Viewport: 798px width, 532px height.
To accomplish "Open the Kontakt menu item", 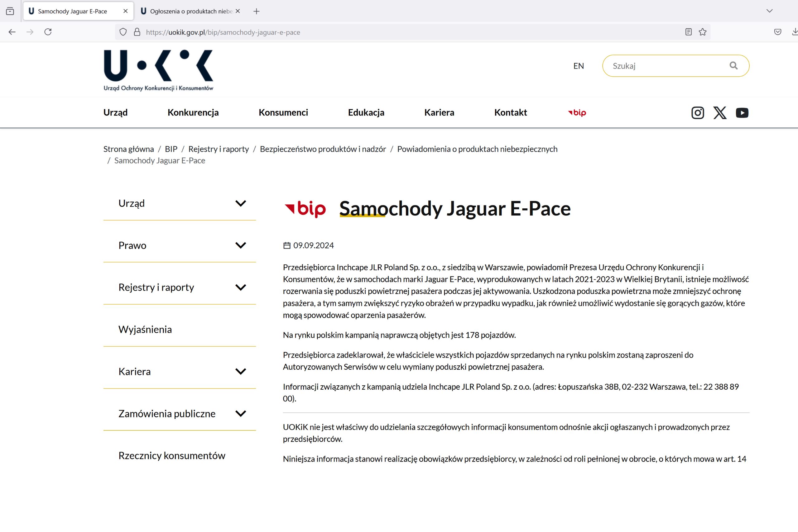I will pos(510,112).
